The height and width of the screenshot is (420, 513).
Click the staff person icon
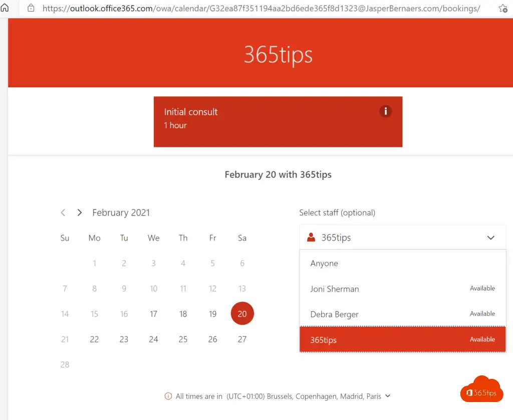coord(311,238)
